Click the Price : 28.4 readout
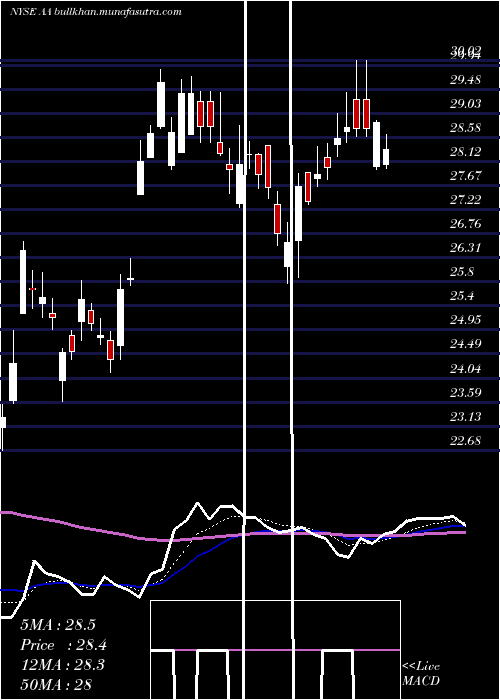The height and width of the screenshot is (700, 500). (63, 645)
